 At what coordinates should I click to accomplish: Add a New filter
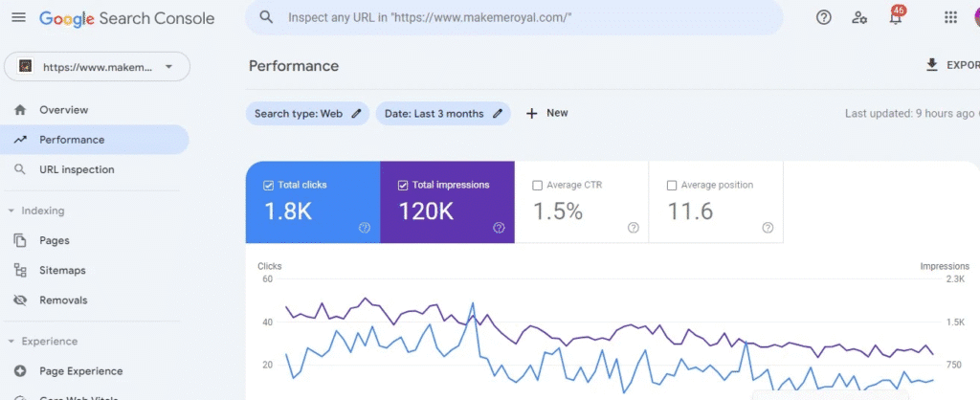[x=546, y=113]
